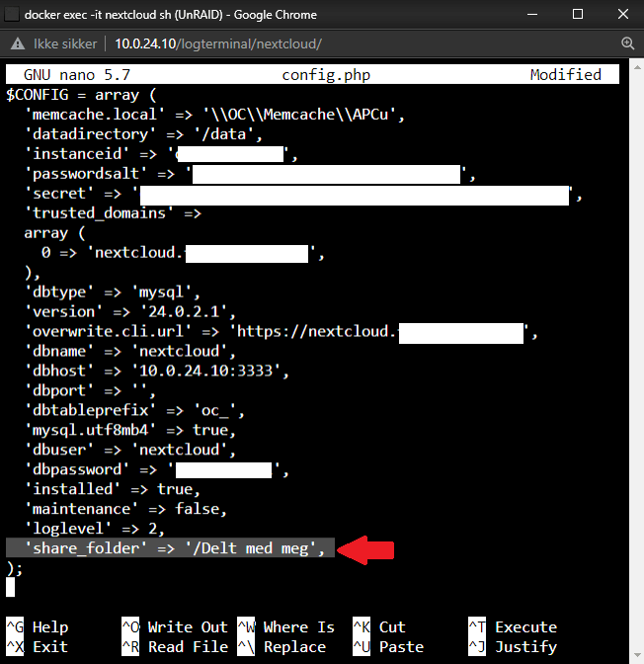Click the 'dbtype' => 'mysql' line
Screen dimensions: 644x664
(113, 292)
